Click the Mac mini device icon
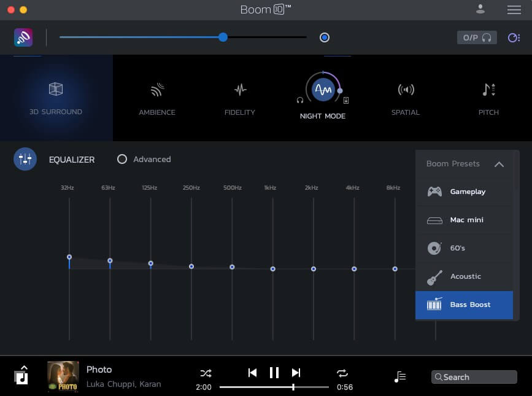The width and height of the screenshot is (532, 396). pos(434,221)
